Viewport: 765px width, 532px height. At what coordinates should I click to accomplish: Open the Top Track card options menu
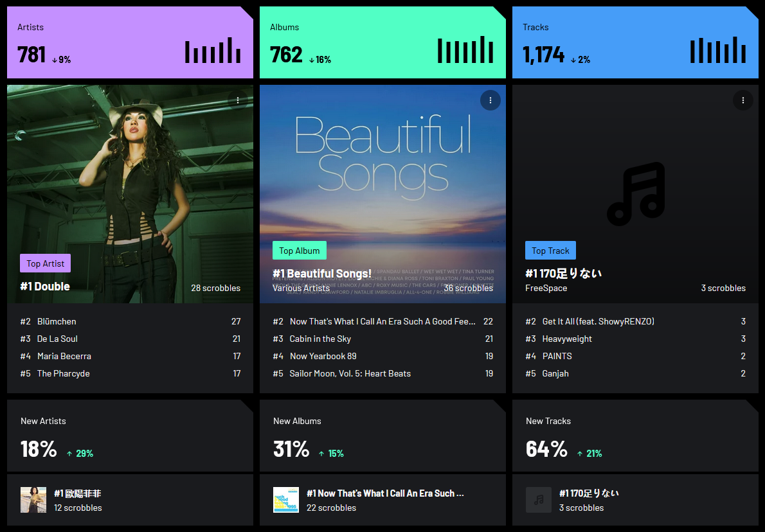[x=742, y=100]
